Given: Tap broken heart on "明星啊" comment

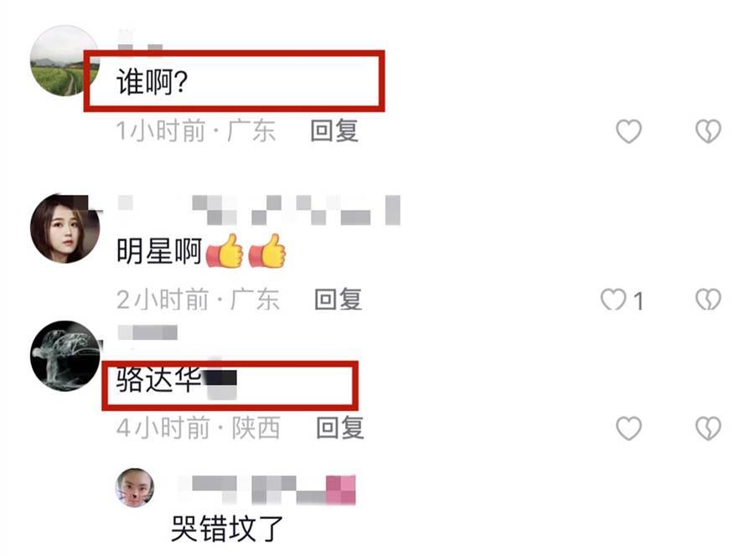Looking at the screenshot, I should pos(708,300).
